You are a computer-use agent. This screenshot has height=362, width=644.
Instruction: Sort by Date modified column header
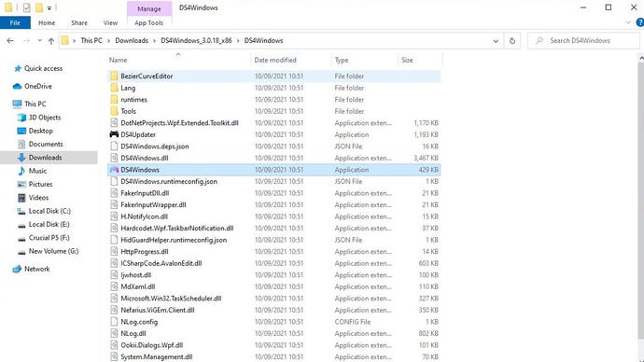point(291,60)
